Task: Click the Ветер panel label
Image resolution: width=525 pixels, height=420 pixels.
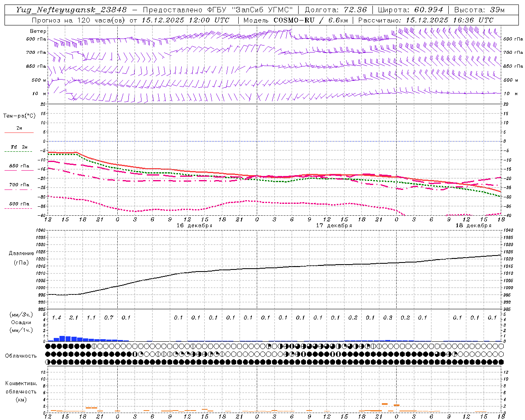Action: 38,31
